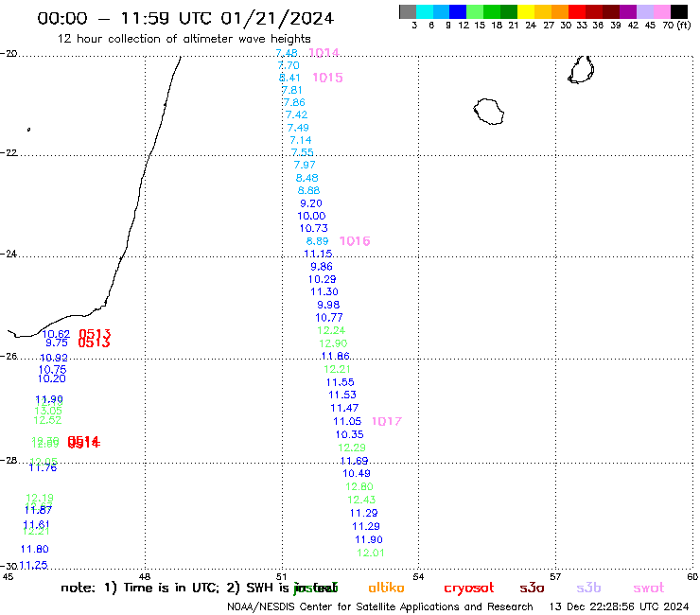
Task: Click the small islet dot west of coast
Action: tap(29, 130)
